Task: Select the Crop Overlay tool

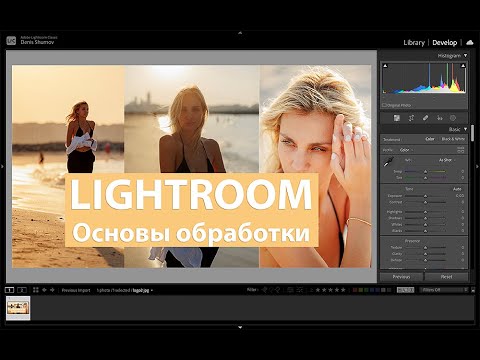Action: 411,118
